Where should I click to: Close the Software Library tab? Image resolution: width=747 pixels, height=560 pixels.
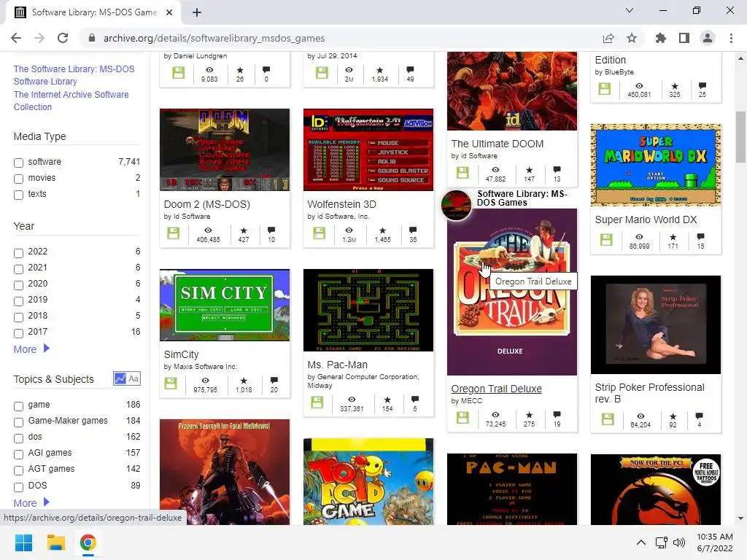[x=169, y=12]
